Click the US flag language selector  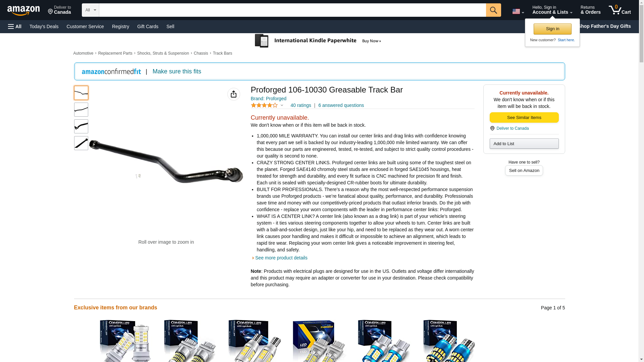518,11
